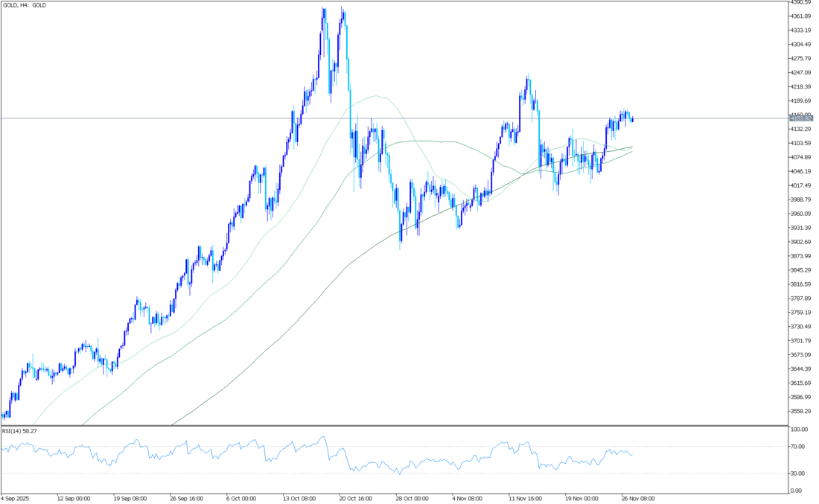Click the RSI(14) 58.27 indicator label

pyautogui.click(x=19, y=431)
